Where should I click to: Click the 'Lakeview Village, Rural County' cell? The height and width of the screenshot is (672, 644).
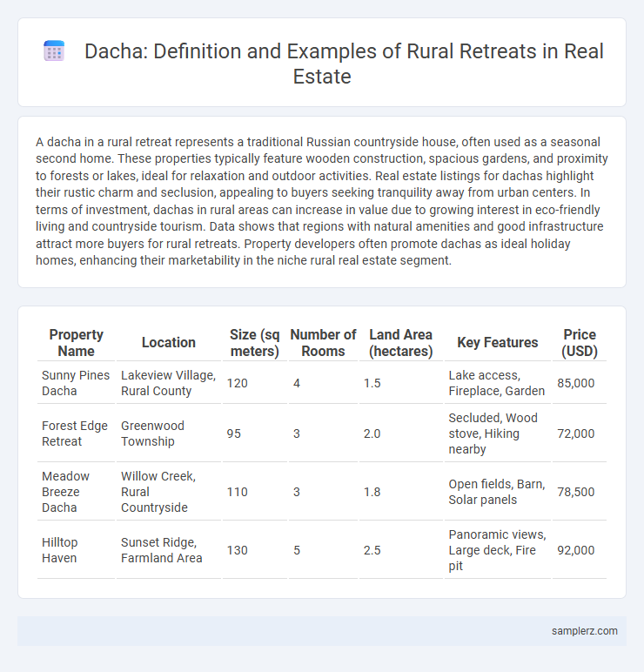pyautogui.click(x=168, y=383)
